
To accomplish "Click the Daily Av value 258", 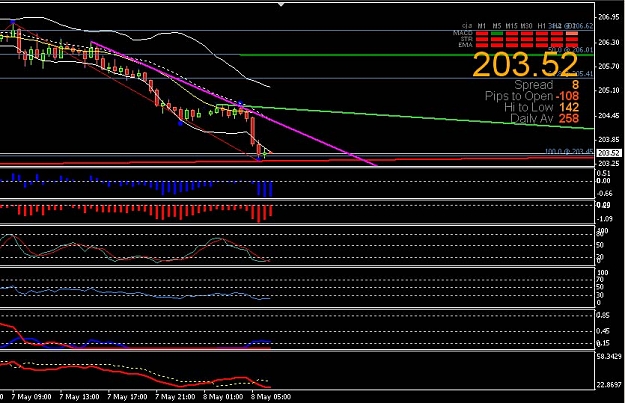I will tap(569, 118).
